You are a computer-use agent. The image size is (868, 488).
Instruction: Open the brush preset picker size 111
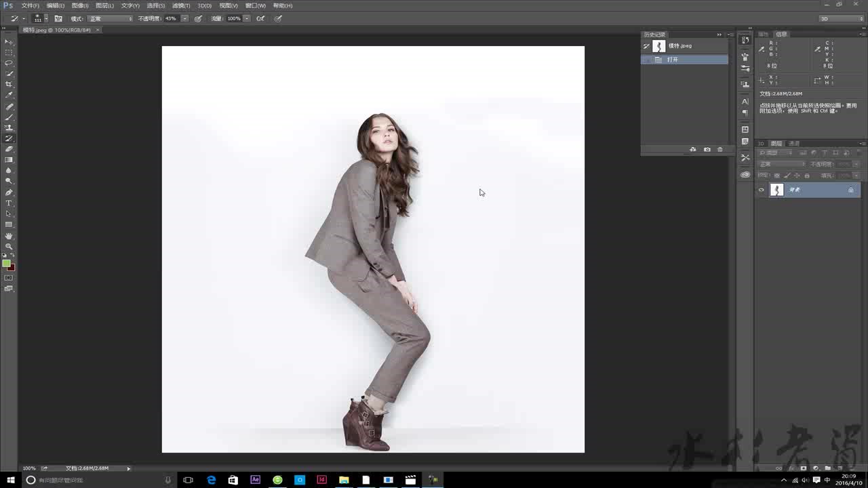tap(40, 18)
